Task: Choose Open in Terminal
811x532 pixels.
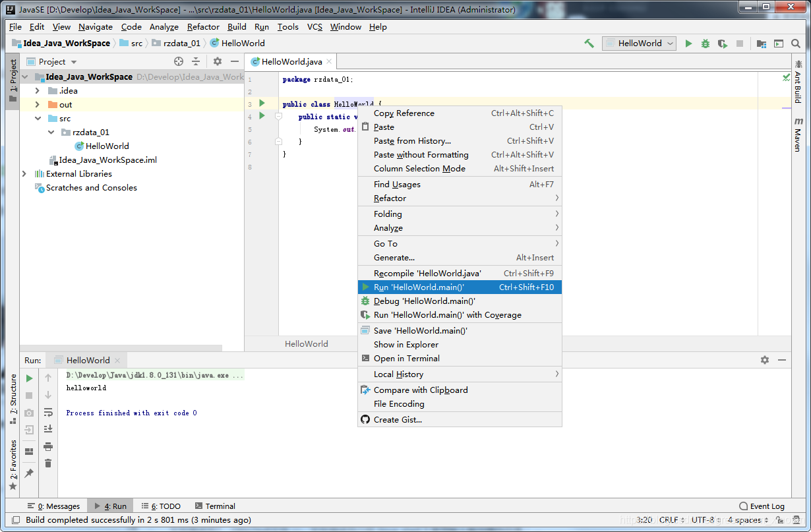Action: [x=460, y=358]
